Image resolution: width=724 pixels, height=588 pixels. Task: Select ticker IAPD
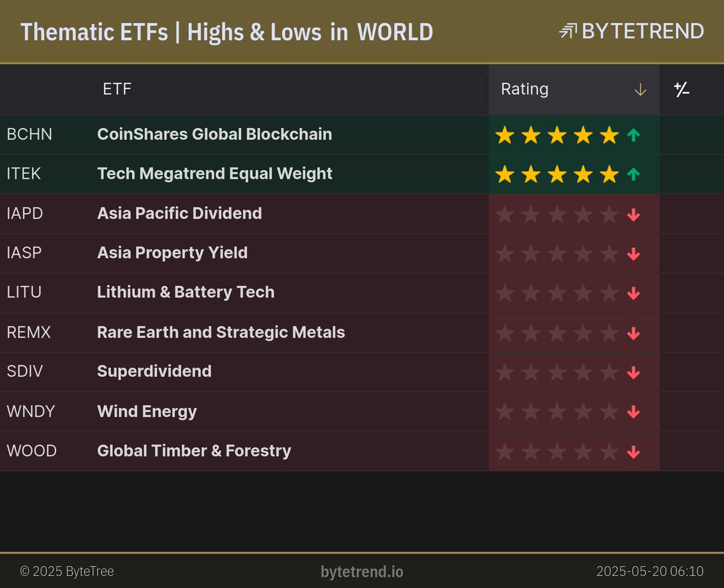tap(25, 213)
